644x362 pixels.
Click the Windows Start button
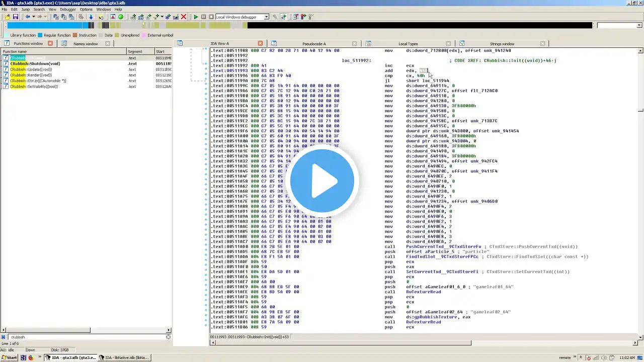9,357
